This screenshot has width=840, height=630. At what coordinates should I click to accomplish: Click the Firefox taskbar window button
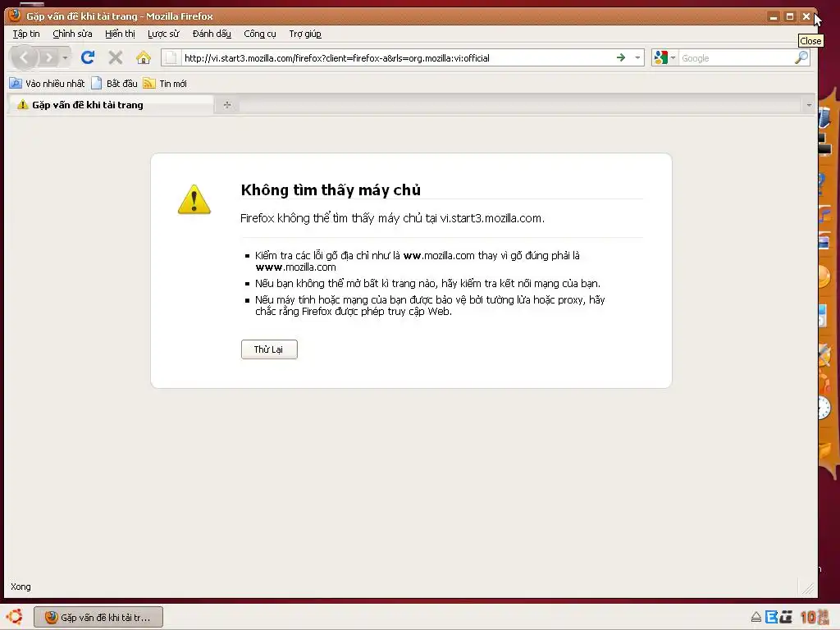coord(98,617)
